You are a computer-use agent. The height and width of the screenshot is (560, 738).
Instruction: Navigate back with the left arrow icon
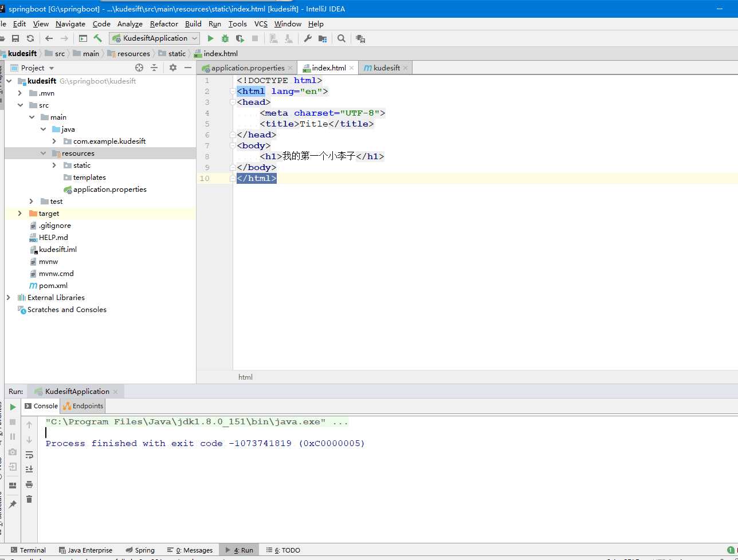(49, 38)
